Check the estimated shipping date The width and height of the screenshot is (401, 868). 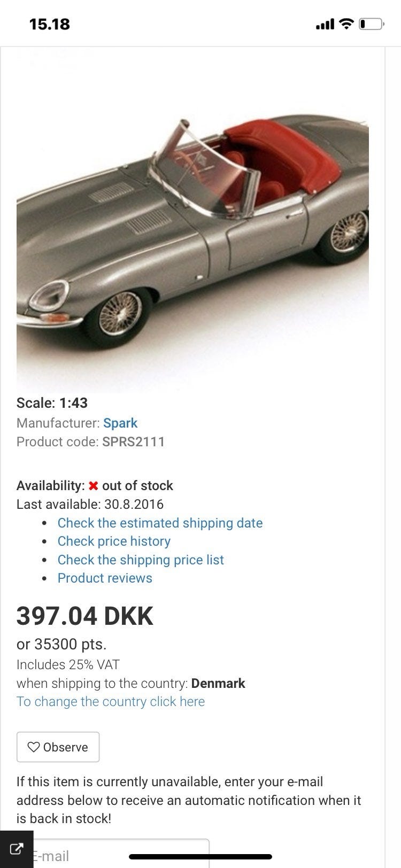click(160, 523)
